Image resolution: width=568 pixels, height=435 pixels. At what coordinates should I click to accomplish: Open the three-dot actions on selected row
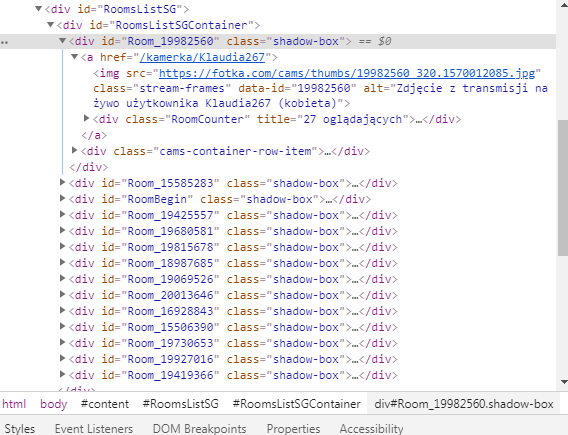4,42
